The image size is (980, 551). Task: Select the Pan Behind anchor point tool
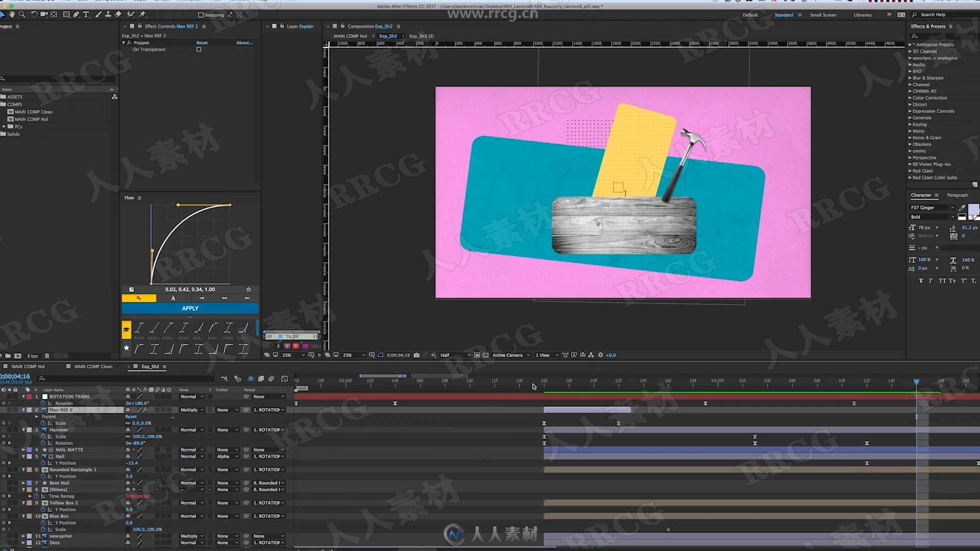point(54,14)
